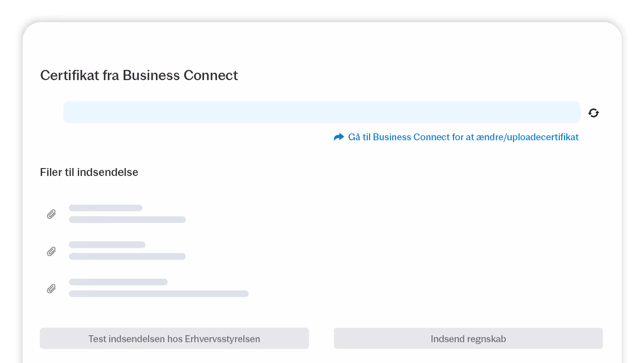Click the third file's paperclip icon

51,289
